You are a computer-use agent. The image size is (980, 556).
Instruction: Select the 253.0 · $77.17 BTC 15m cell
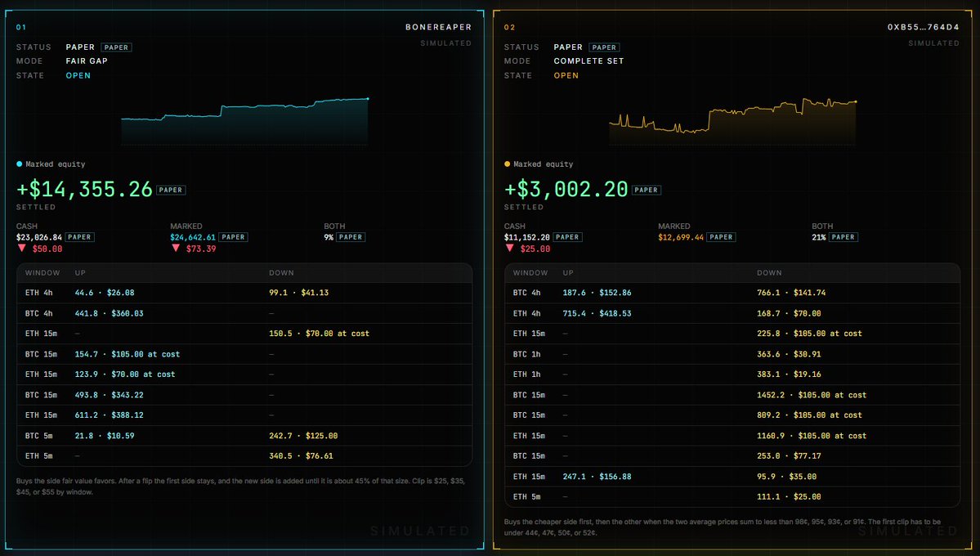click(790, 456)
